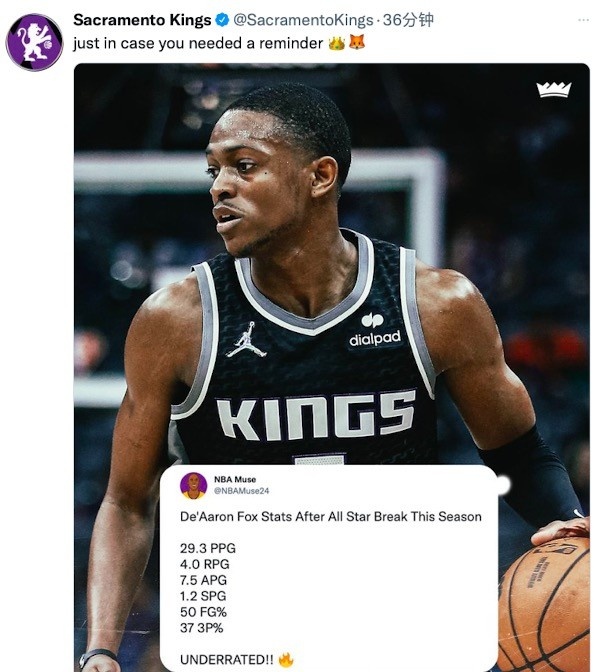Click the white crown logo on the photo
Image resolution: width=596 pixels, height=672 pixels.
pyautogui.click(x=554, y=90)
